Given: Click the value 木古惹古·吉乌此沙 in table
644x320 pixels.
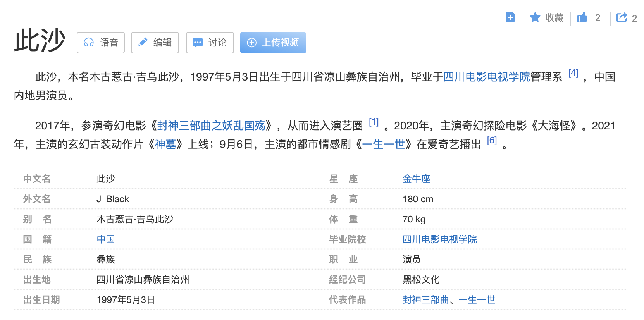Looking at the screenshot, I should [x=135, y=219].
